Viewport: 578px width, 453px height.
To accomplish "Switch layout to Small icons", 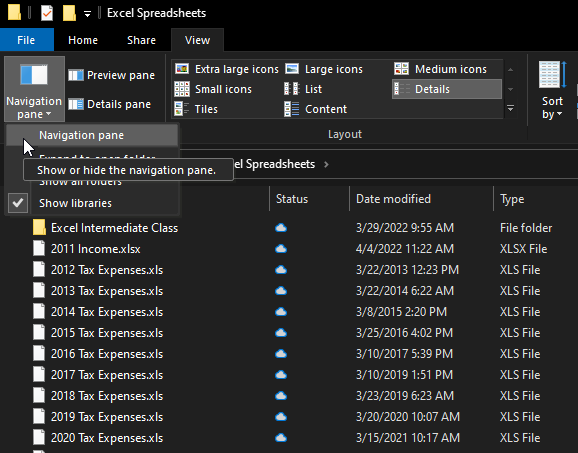I will pyautogui.click(x=213, y=89).
